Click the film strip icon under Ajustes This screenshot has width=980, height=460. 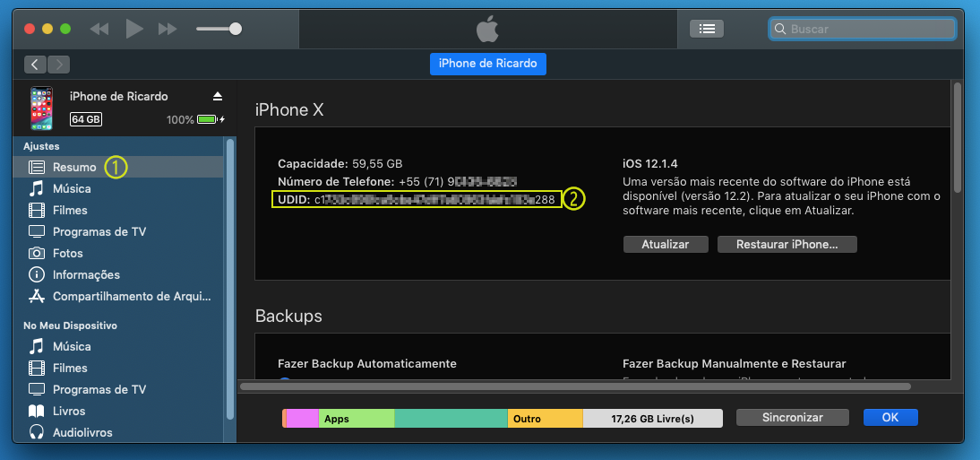37,211
